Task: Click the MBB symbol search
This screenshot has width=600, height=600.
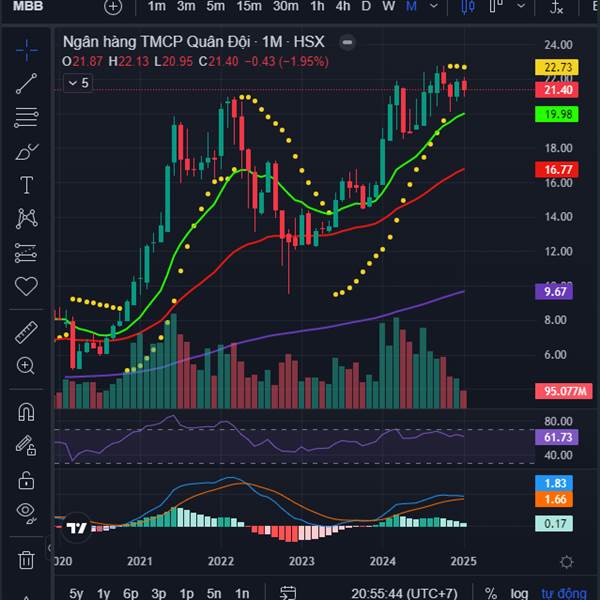Action: click(x=28, y=6)
